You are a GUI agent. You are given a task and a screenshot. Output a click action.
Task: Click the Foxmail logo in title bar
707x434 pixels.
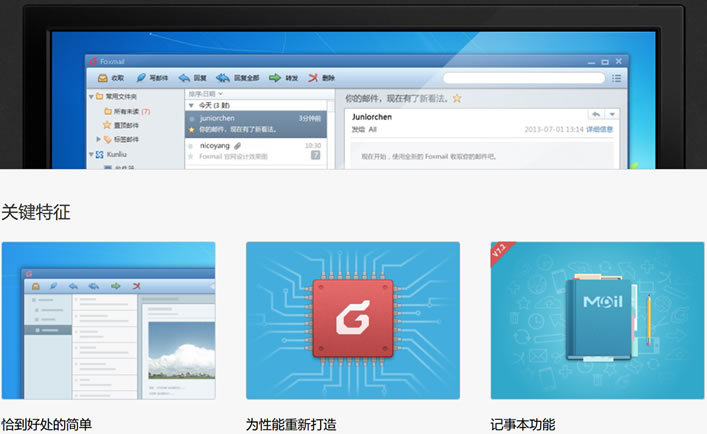point(93,61)
